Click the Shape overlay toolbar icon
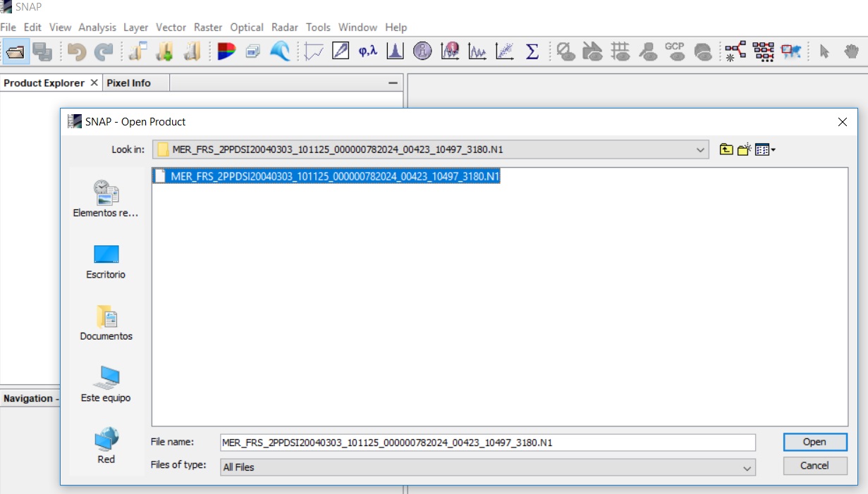868x494 pixels. pos(594,51)
